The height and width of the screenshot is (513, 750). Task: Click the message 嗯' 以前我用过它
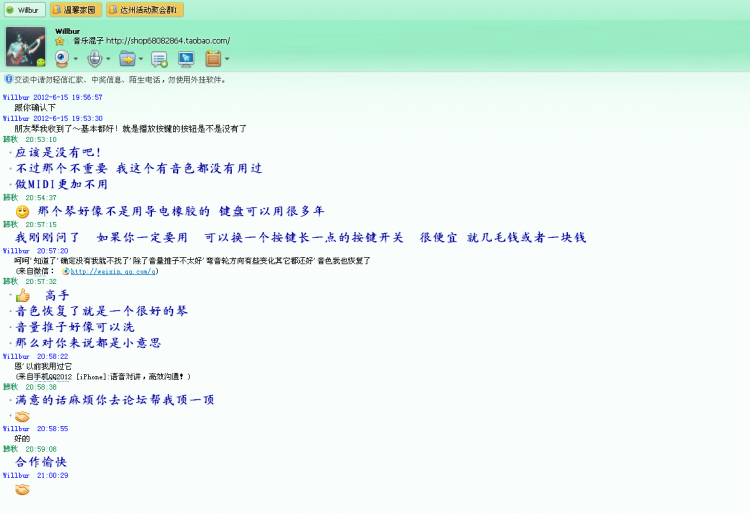43,366
